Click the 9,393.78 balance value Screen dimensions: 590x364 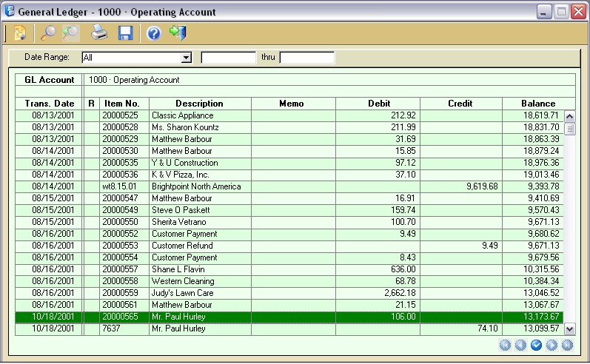pyautogui.click(x=543, y=186)
